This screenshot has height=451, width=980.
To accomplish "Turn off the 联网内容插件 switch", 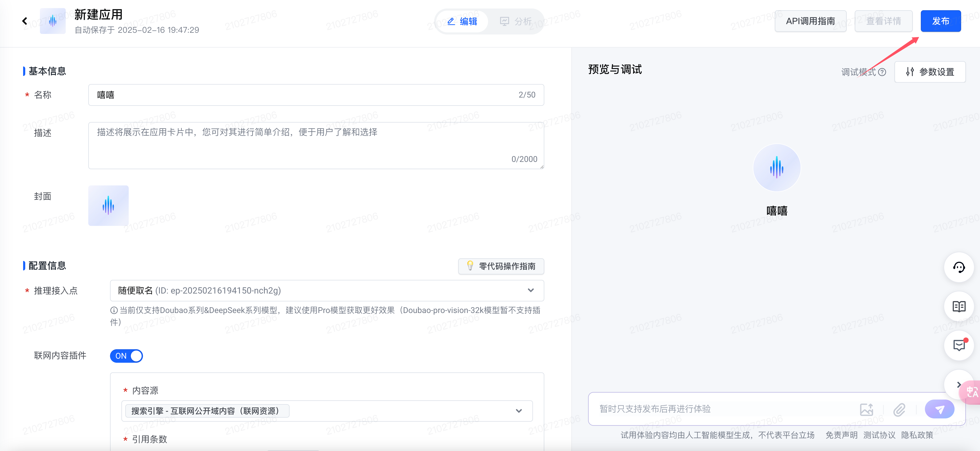I will (126, 356).
